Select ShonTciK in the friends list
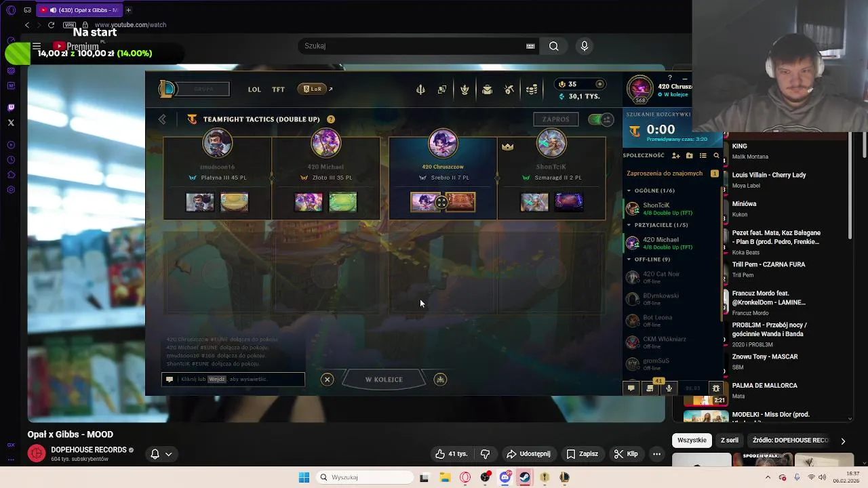This screenshot has width=868, height=488. tap(672, 209)
